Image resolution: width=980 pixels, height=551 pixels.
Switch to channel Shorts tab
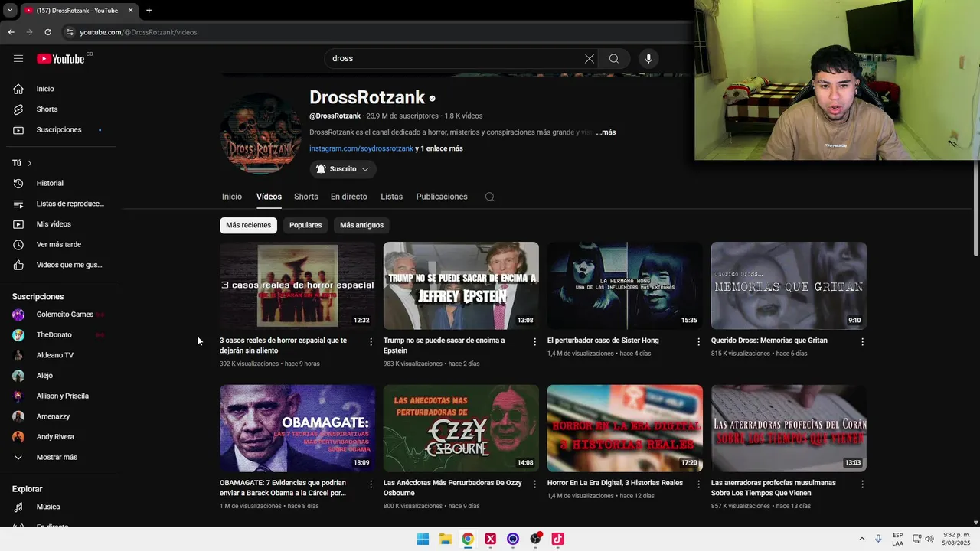(306, 197)
